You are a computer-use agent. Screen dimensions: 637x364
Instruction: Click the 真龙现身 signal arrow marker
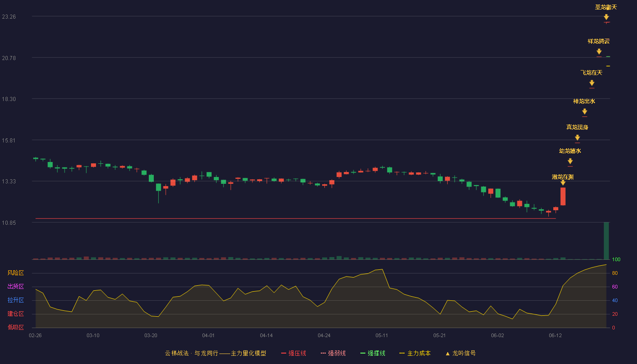coord(577,138)
